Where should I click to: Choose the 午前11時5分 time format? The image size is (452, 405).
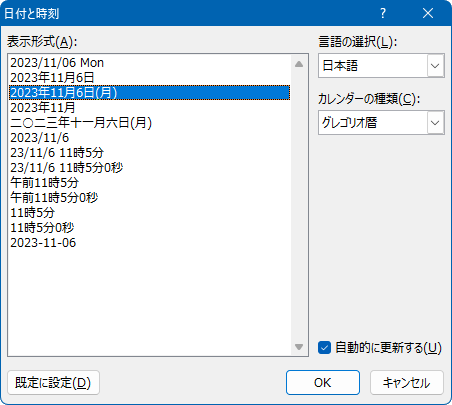point(150,183)
